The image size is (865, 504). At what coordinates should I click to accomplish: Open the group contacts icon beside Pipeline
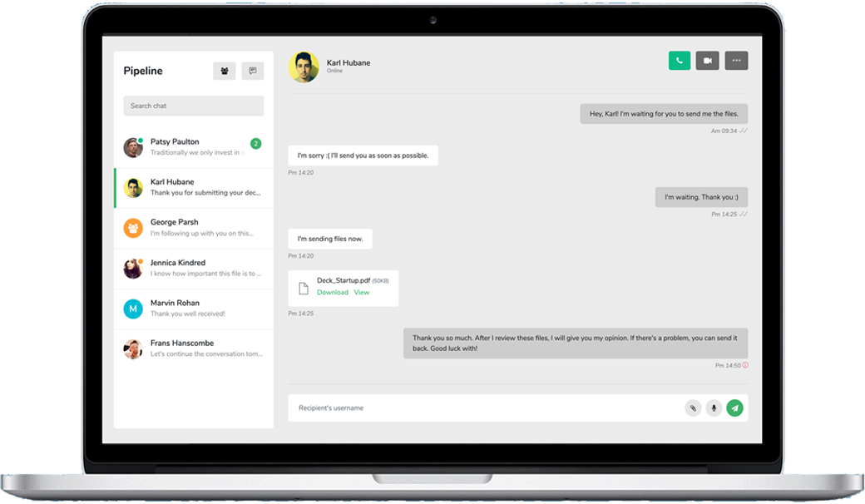(x=225, y=71)
